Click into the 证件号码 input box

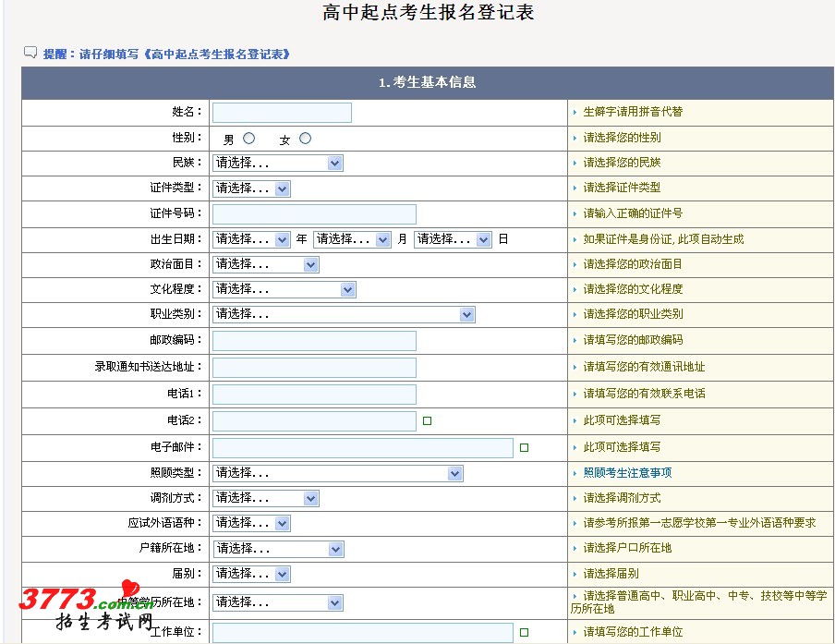pyautogui.click(x=314, y=214)
